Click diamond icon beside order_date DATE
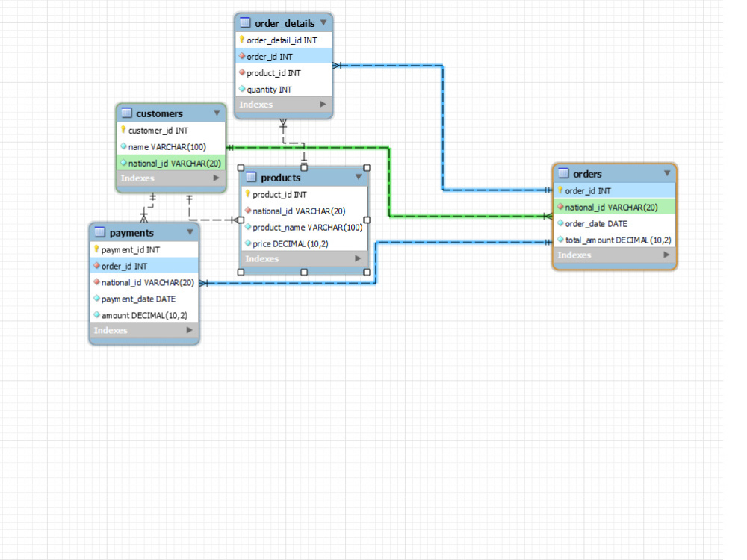The image size is (747, 560). pyautogui.click(x=560, y=223)
